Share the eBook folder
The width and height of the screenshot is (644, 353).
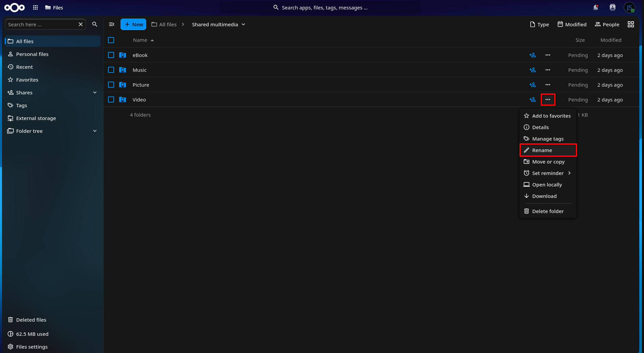[533, 55]
